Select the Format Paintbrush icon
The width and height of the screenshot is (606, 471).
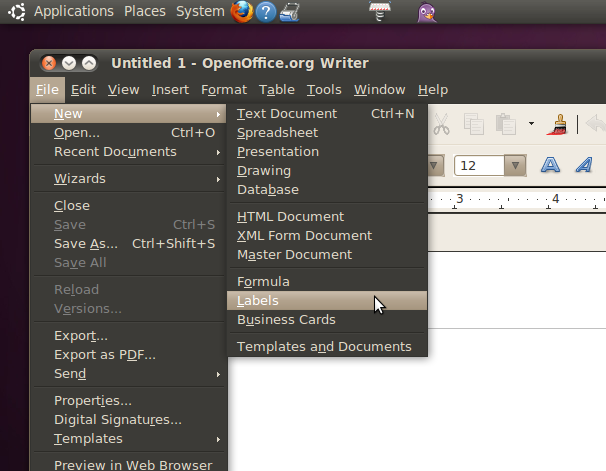(557, 124)
